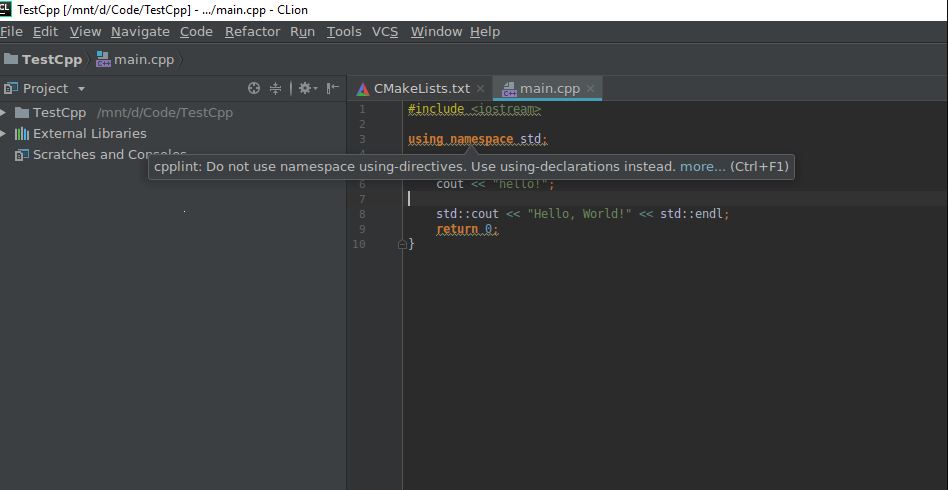This screenshot has width=948, height=490.
Task: Open the VCS menu
Action: [x=385, y=31]
